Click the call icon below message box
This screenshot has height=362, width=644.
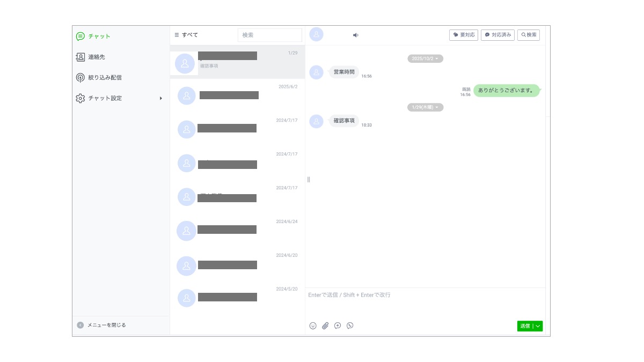350,326
